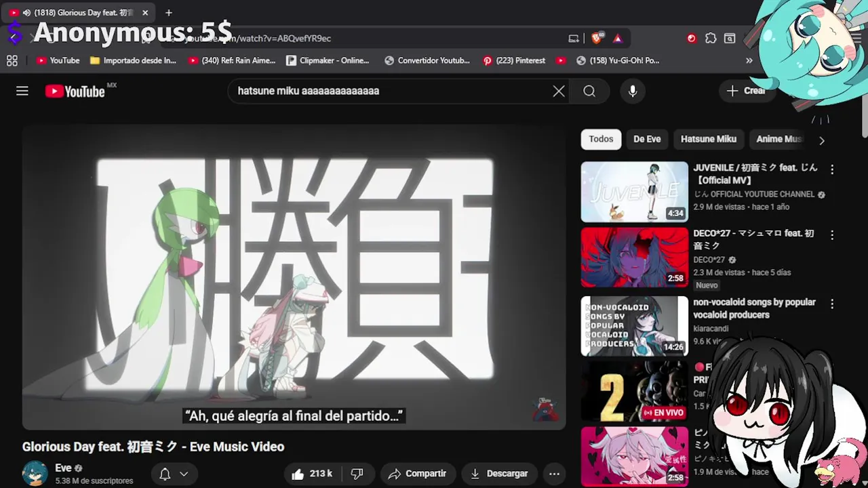Open the Convertidor Youtub... bookmark
The height and width of the screenshot is (488, 868).
[427, 60]
